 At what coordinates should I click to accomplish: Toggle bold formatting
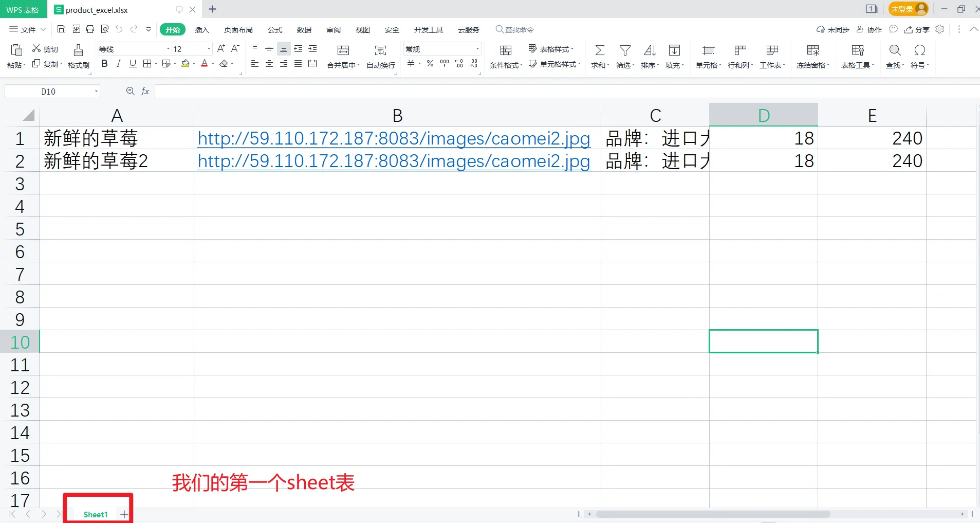[104, 63]
